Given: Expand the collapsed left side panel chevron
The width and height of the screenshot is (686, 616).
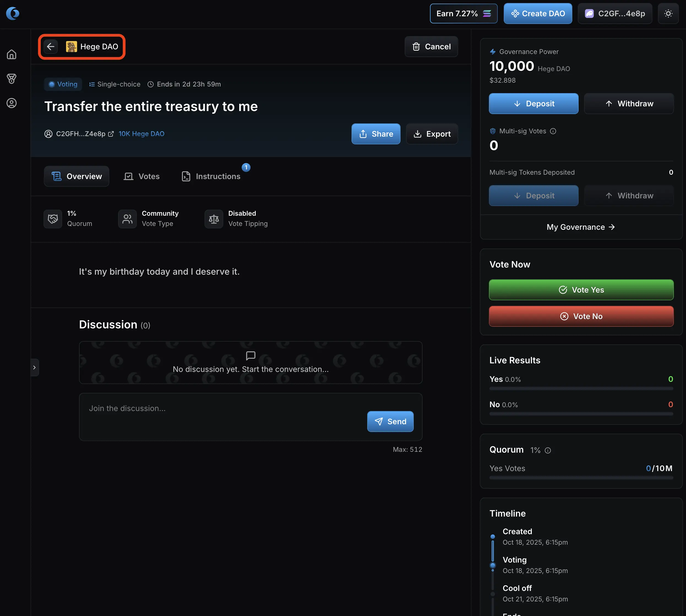Looking at the screenshot, I should pyautogui.click(x=34, y=367).
